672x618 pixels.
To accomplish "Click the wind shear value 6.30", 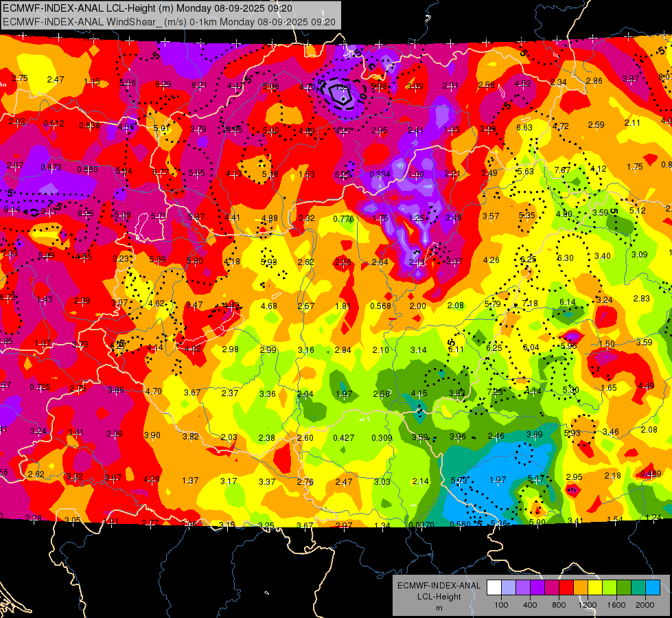I will pyautogui.click(x=566, y=257).
